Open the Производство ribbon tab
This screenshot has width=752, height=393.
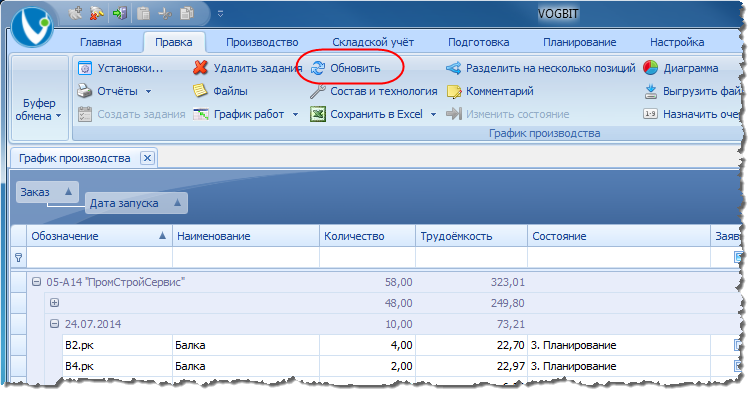262,42
